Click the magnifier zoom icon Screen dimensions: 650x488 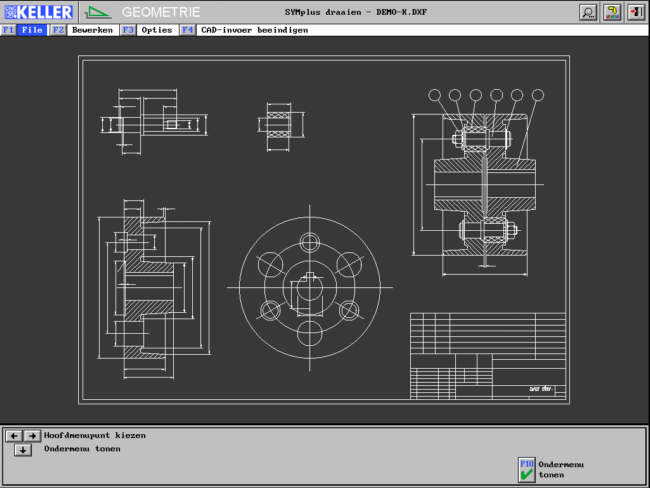tap(588, 12)
